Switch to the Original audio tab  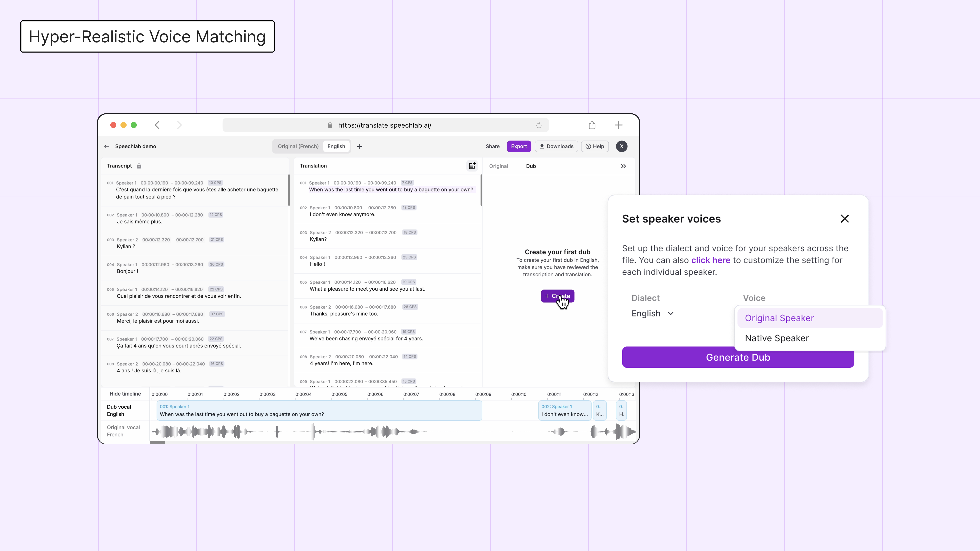498,166
